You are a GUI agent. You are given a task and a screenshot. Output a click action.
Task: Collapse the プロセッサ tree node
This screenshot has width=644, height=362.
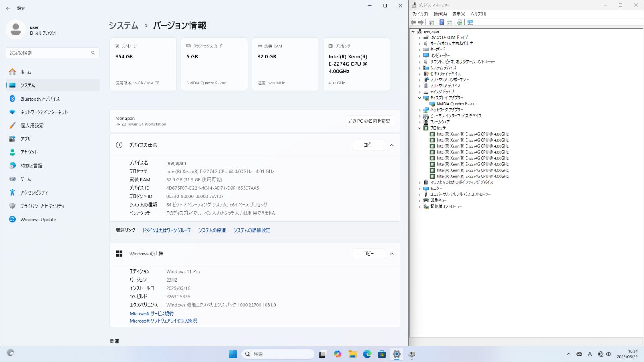tap(419, 128)
